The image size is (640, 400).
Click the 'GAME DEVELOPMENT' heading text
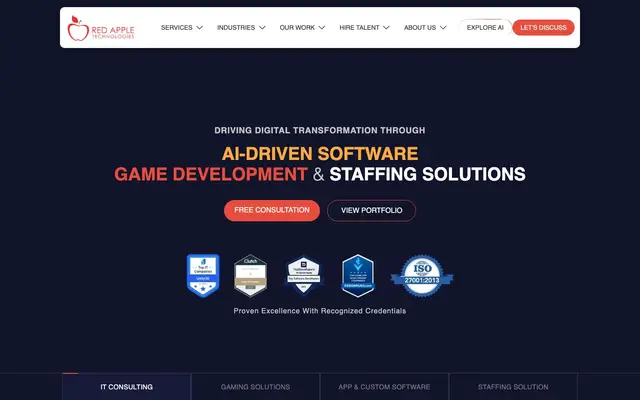(x=211, y=174)
